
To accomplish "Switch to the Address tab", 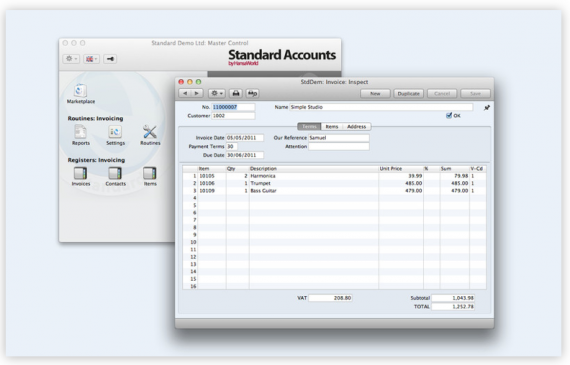I will tap(357, 127).
